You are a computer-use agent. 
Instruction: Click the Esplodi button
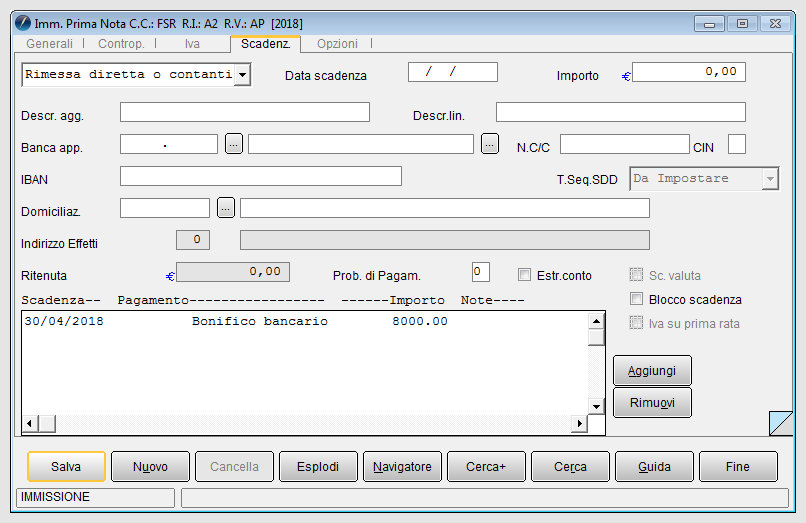pyautogui.click(x=318, y=466)
